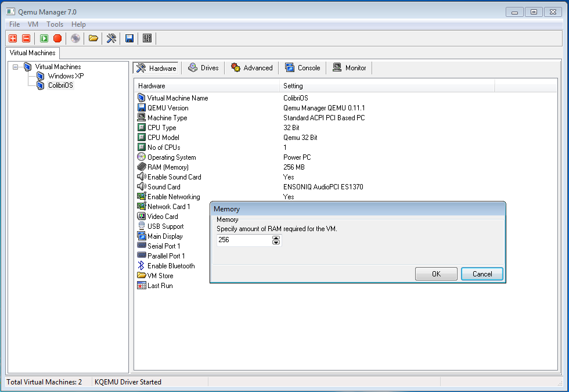Image resolution: width=569 pixels, height=392 pixels.
Task: Click the Network Card 1 row label
Action: coord(169,207)
